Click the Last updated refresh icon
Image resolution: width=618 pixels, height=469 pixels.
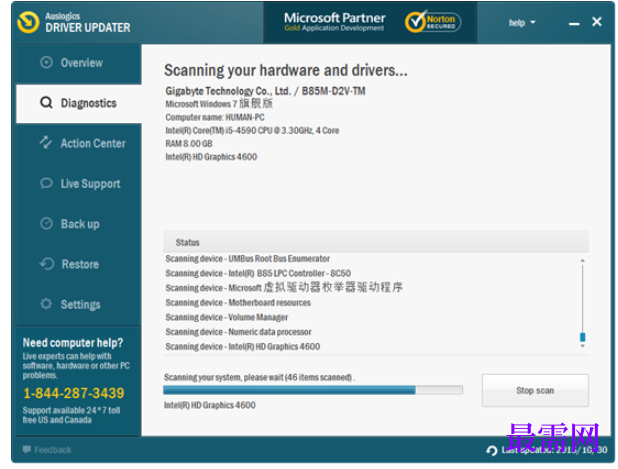coord(491,450)
